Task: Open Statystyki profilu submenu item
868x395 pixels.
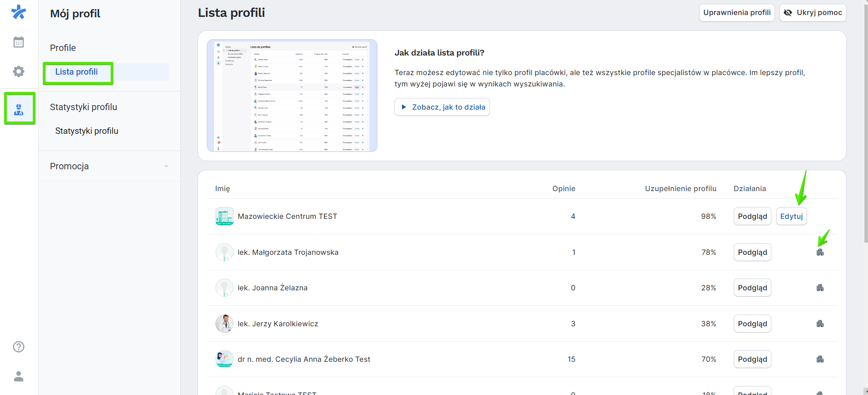Action: tap(87, 131)
